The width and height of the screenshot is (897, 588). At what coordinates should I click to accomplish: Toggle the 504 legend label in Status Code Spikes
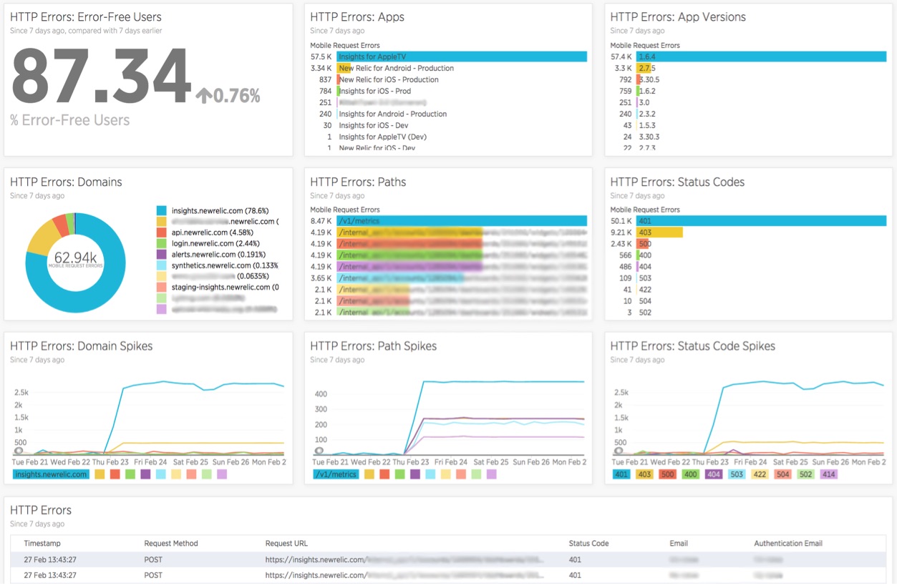click(782, 474)
